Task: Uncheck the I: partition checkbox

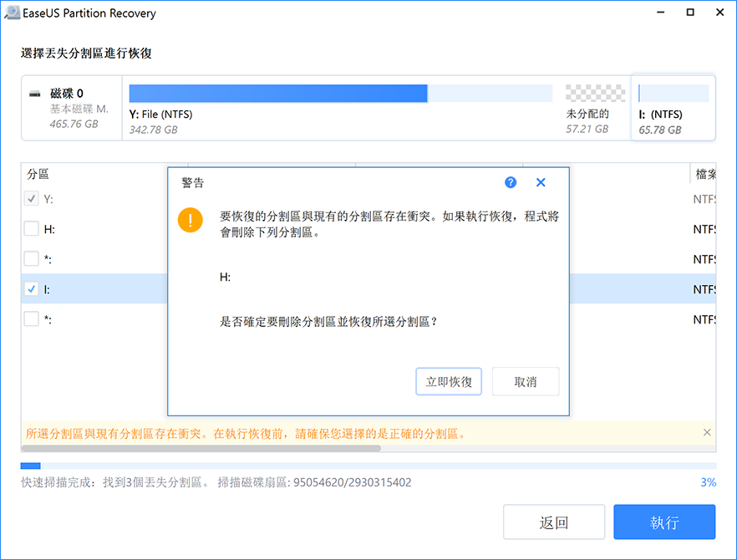Action: click(x=31, y=288)
